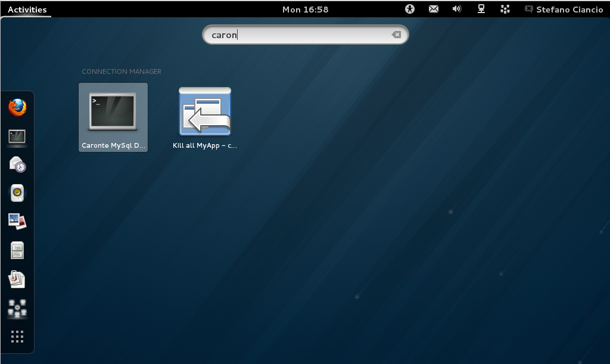This screenshot has height=364, width=610.
Task: Launch Caronte MySql search result
Action: point(113,117)
